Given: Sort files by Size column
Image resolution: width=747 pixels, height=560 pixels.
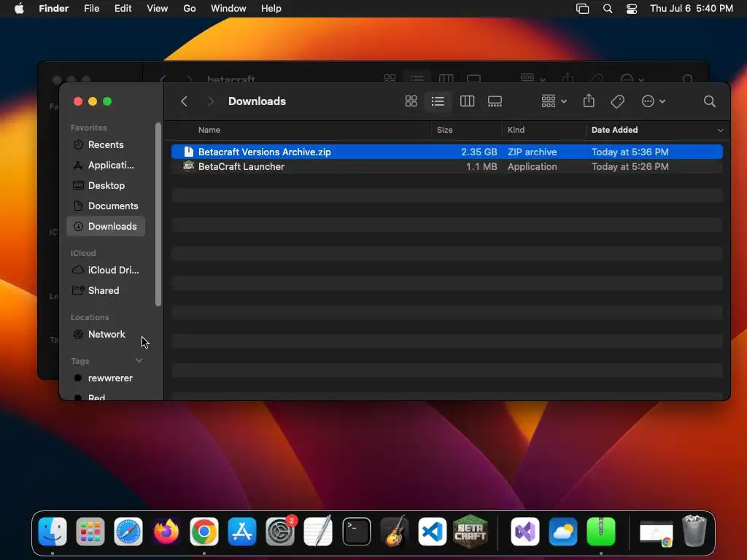Looking at the screenshot, I should [x=444, y=130].
